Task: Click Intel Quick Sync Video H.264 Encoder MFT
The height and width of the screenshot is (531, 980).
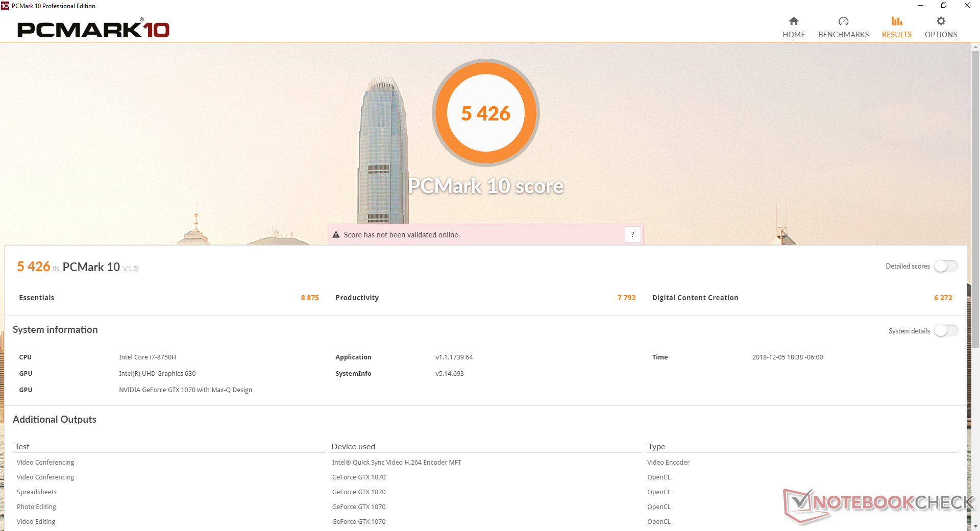Action: (x=397, y=463)
